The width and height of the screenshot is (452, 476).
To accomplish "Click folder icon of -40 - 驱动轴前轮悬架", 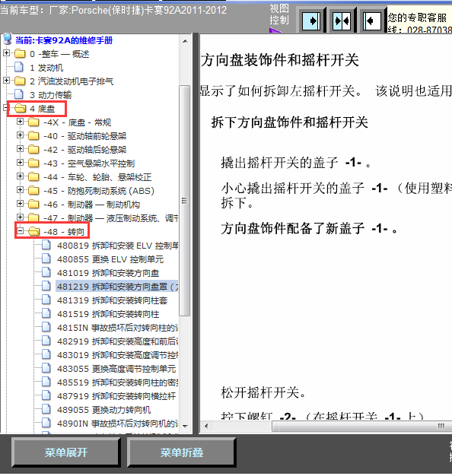I will click(33, 135).
